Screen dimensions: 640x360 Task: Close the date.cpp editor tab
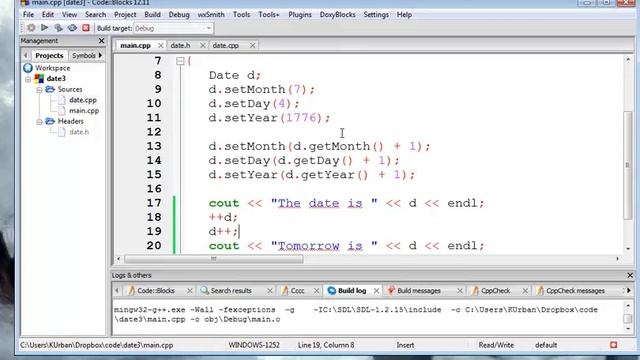253,46
